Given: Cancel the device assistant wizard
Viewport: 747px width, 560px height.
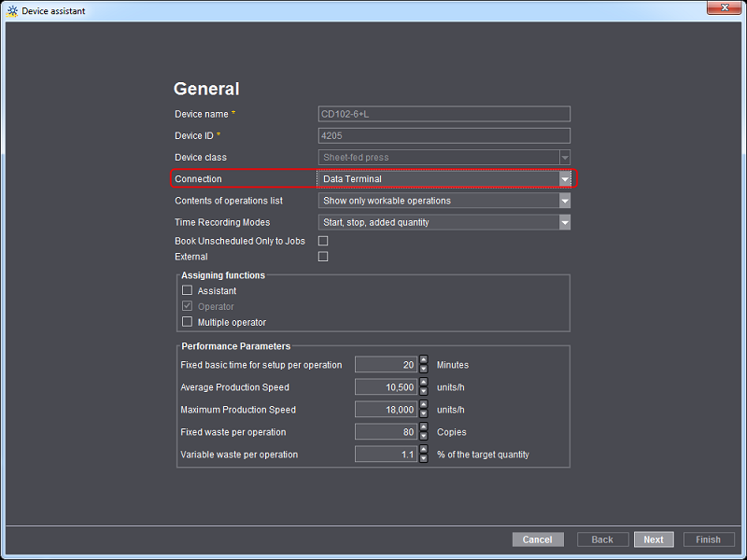Looking at the screenshot, I should 538,539.
